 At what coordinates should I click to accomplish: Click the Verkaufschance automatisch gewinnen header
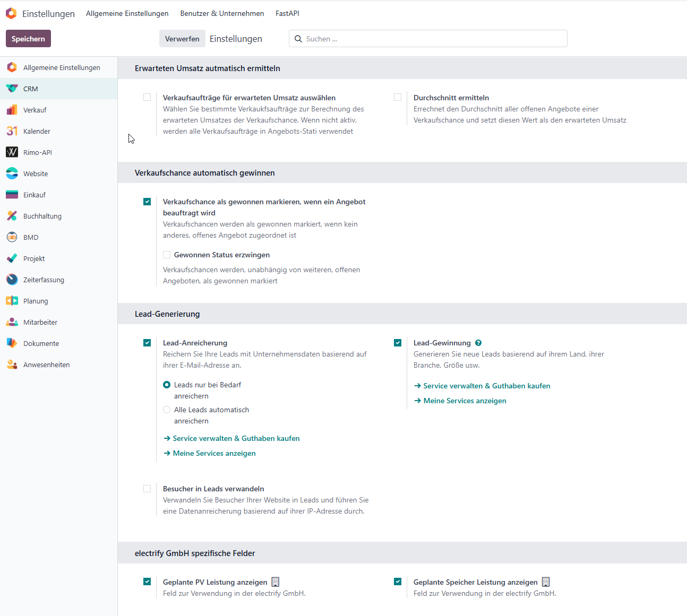pos(205,172)
